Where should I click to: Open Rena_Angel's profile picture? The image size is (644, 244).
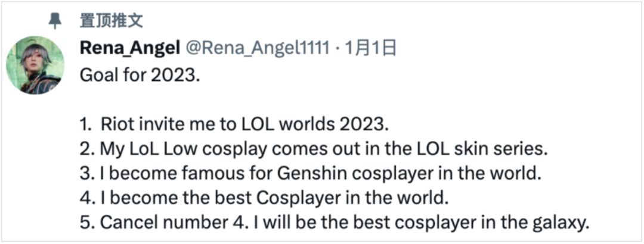35,64
